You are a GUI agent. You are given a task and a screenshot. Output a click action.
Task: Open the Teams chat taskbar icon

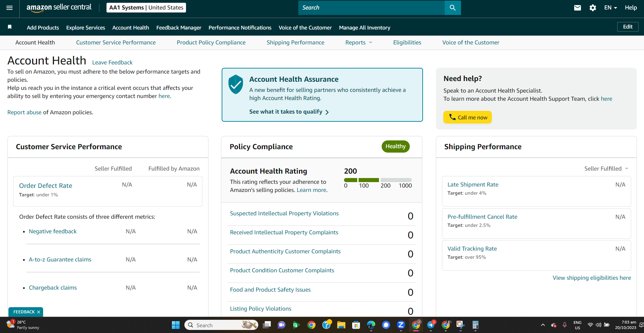click(x=282, y=325)
